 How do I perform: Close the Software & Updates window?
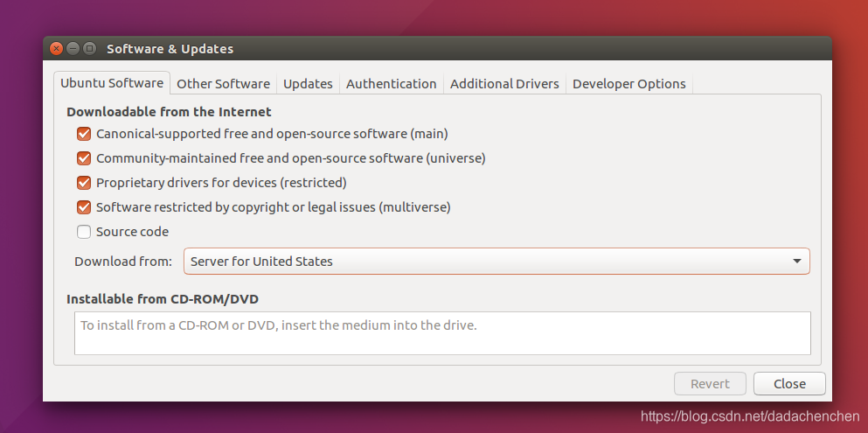[56, 49]
